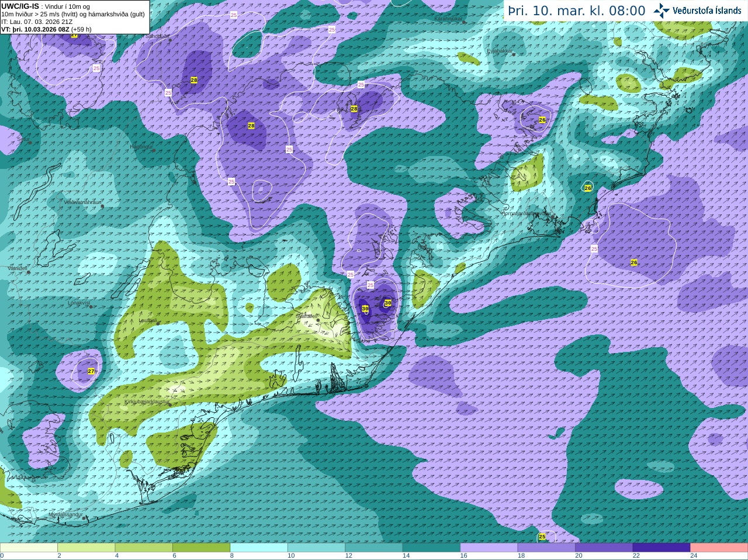Click the 'IT: Lau. 07. 03. 2026 21Z' line

37,21
